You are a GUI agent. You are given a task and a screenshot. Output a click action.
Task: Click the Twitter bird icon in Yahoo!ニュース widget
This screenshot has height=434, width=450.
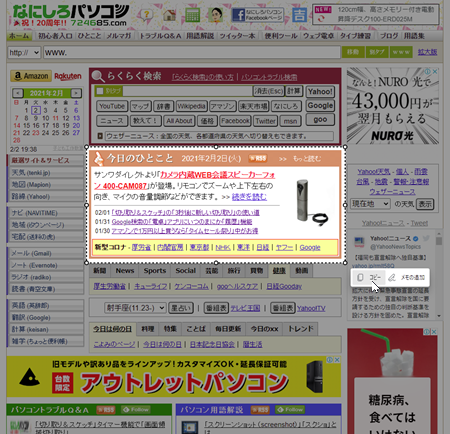point(426,238)
